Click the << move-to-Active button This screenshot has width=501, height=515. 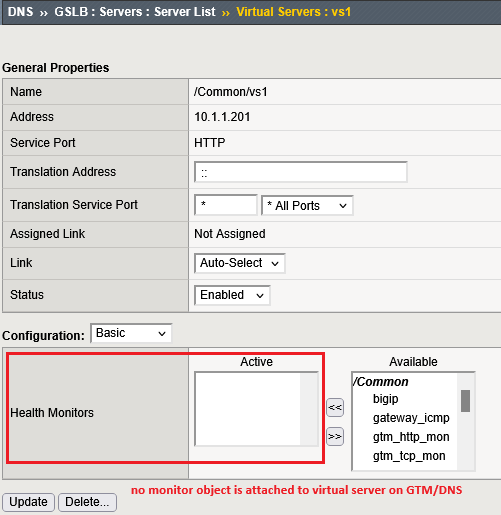coord(335,407)
